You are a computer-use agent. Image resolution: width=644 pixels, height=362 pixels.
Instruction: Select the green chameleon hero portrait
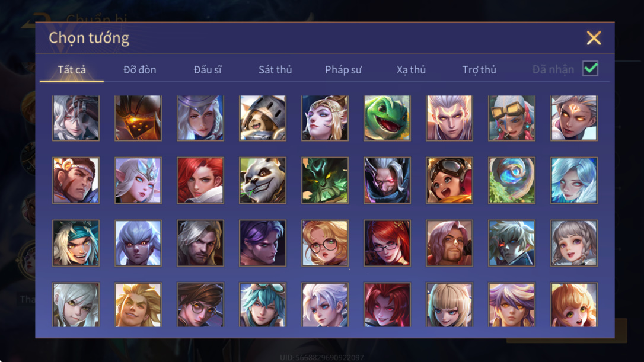pyautogui.click(x=387, y=118)
